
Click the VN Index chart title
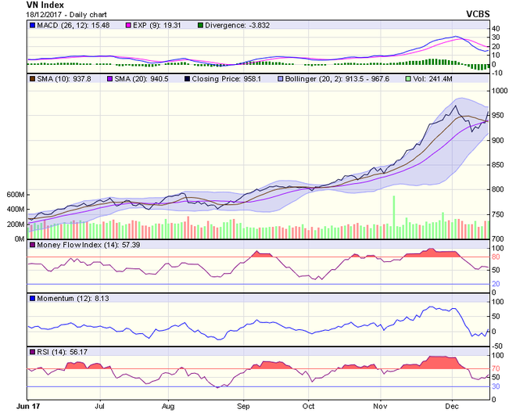[x=25, y=5]
